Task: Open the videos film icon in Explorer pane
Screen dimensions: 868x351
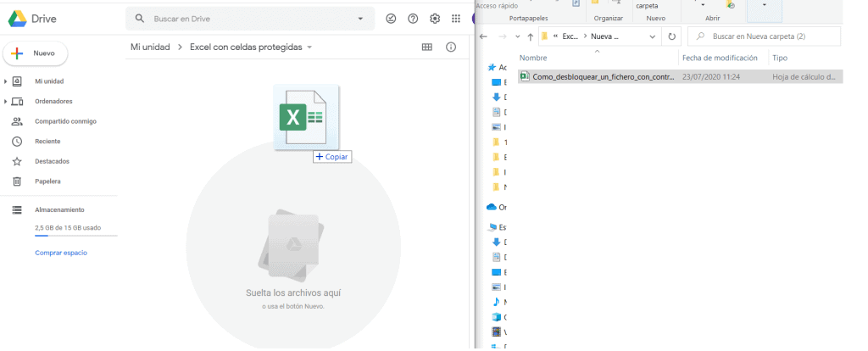Action: pos(497,332)
